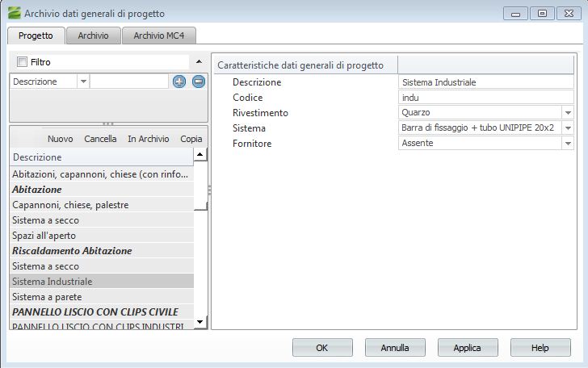Image resolution: width=588 pixels, height=368 pixels.
Task: Click the list scrollbar down arrow
Action: (199, 322)
